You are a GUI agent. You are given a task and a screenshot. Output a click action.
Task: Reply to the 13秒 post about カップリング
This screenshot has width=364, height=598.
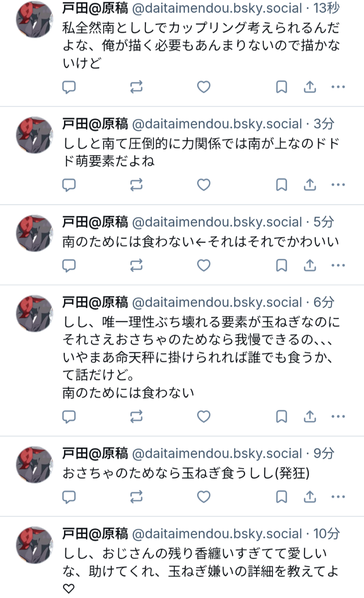(69, 87)
